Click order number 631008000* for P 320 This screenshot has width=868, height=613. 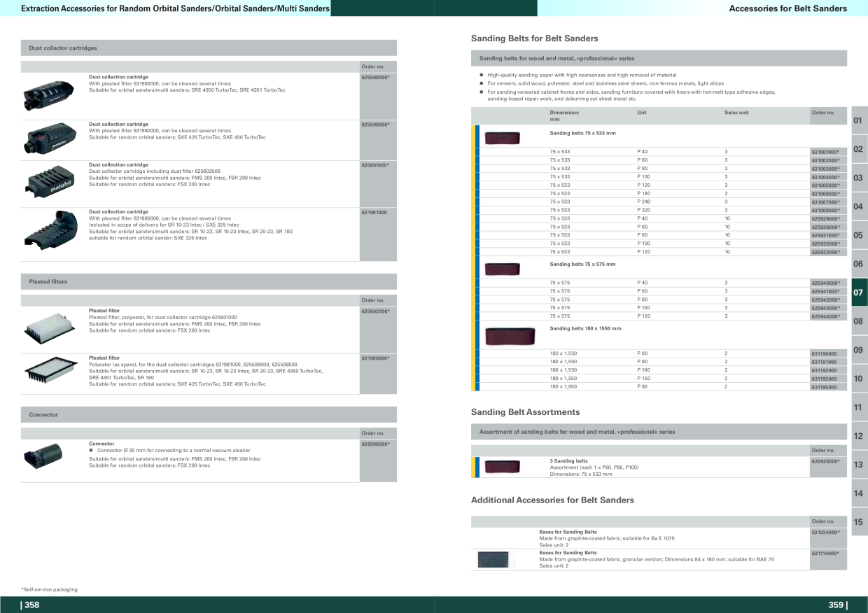[826, 210]
